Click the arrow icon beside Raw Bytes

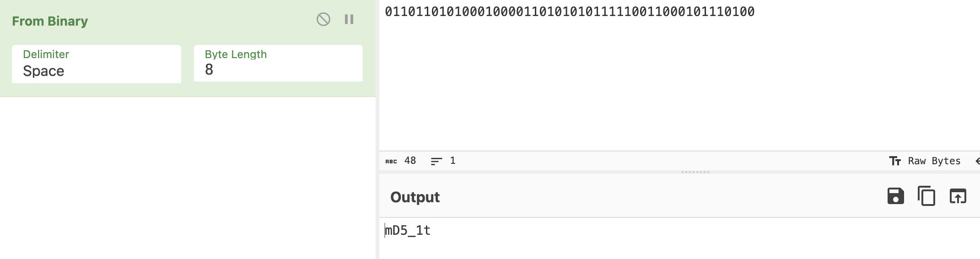click(x=977, y=161)
